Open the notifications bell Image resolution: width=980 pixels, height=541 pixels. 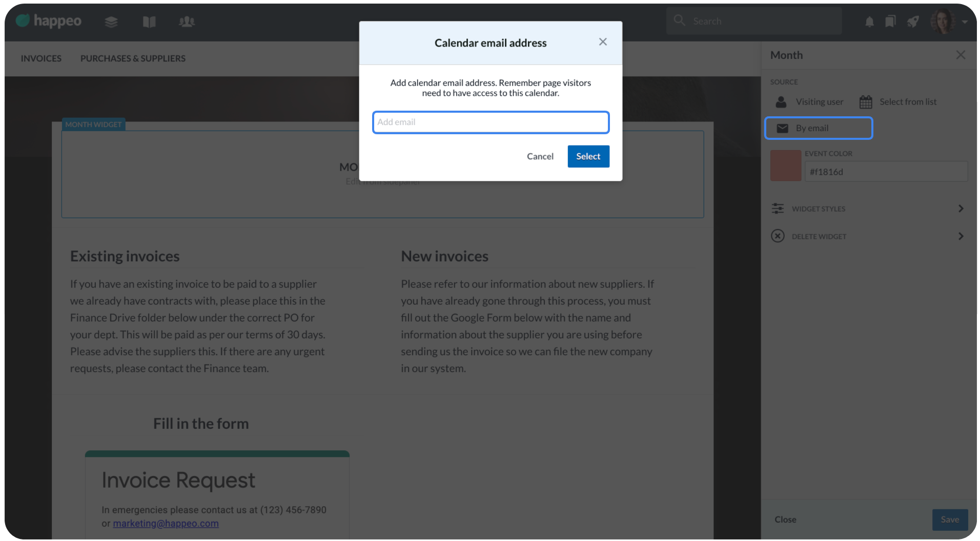pos(869,22)
